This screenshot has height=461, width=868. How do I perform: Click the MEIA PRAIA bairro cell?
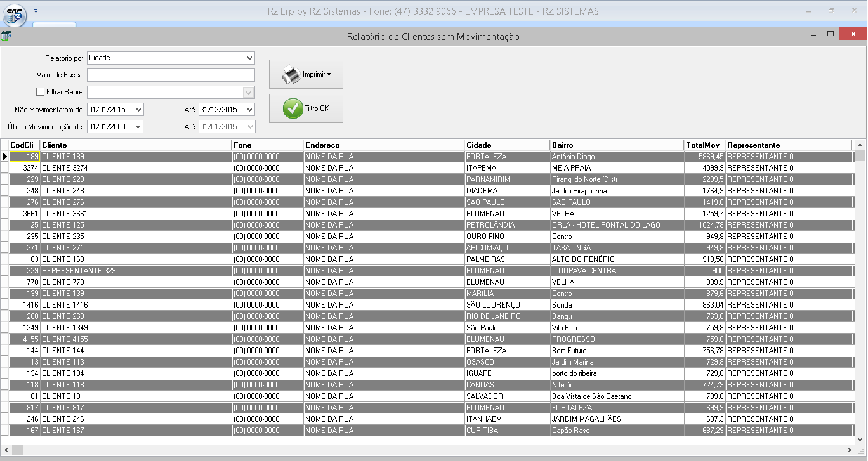(x=617, y=168)
